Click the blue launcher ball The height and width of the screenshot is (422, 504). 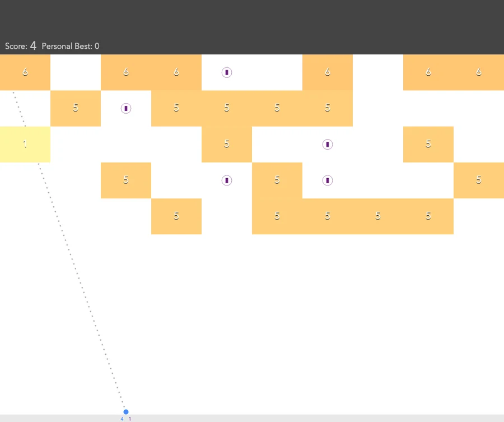[x=126, y=412]
